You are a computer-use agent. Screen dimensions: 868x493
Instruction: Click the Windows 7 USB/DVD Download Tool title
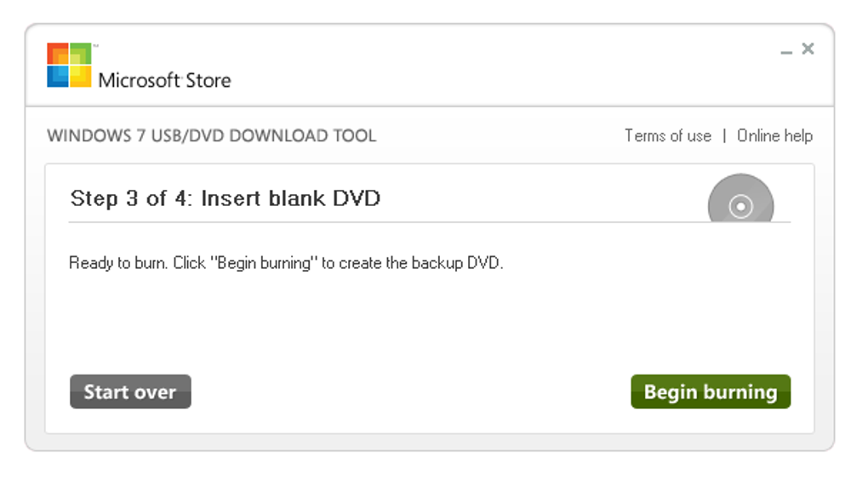(x=211, y=135)
